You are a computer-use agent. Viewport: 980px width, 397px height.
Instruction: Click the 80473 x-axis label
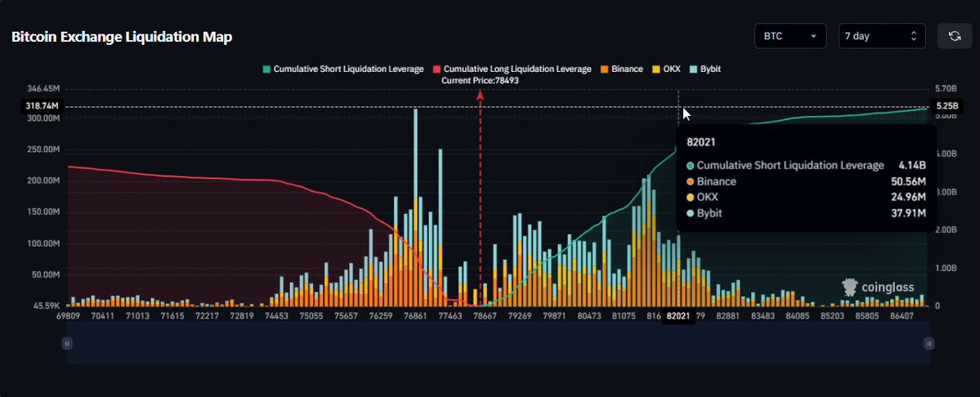[589, 316]
